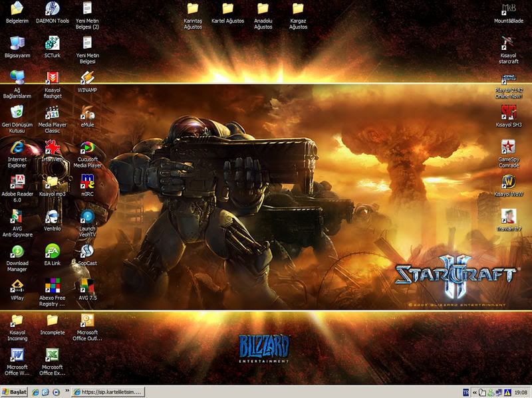Launch Internet Explorer from the desktop
The image size is (532, 398).
click(17, 154)
